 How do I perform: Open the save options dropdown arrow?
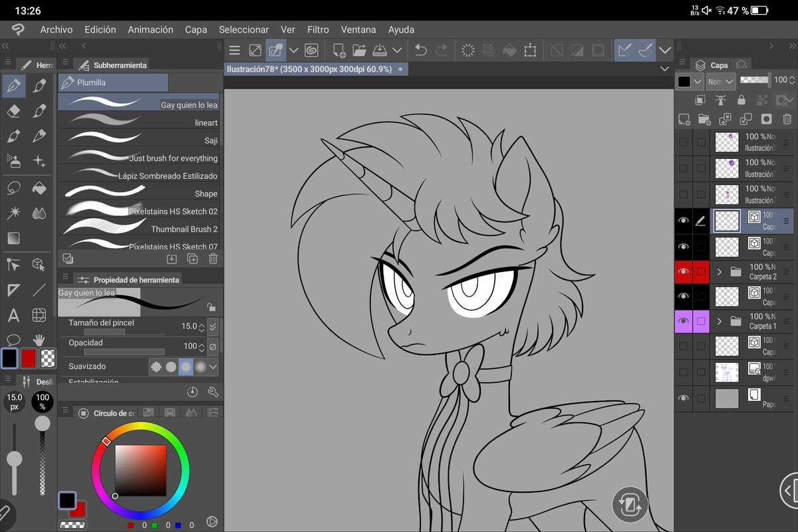pos(397,50)
